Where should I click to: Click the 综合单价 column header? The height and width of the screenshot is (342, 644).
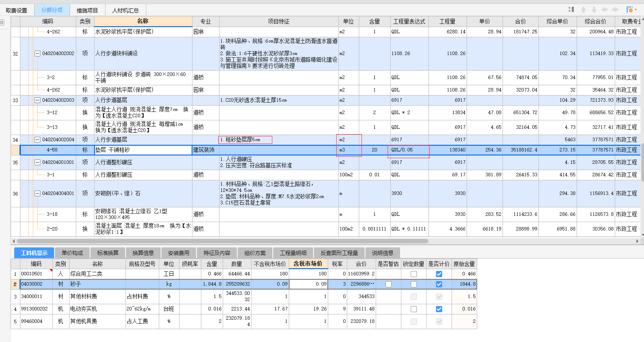click(558, 22)
